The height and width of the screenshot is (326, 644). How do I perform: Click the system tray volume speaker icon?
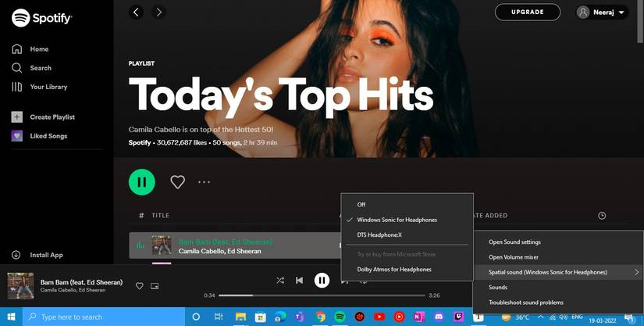tap(564, 317)
